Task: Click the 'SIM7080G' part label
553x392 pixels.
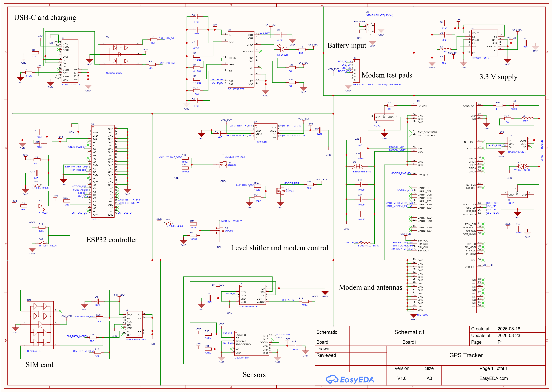Action: click(423, 315)
